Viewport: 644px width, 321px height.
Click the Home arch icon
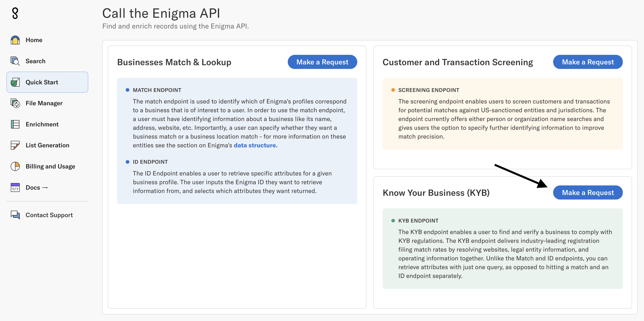coord(15,40)
